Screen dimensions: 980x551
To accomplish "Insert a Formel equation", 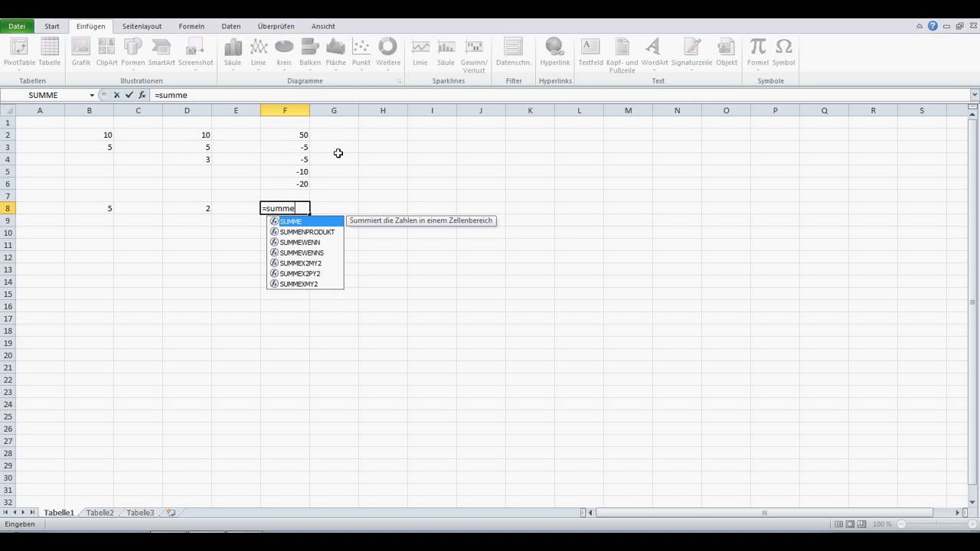I will (x=758, y=53).
